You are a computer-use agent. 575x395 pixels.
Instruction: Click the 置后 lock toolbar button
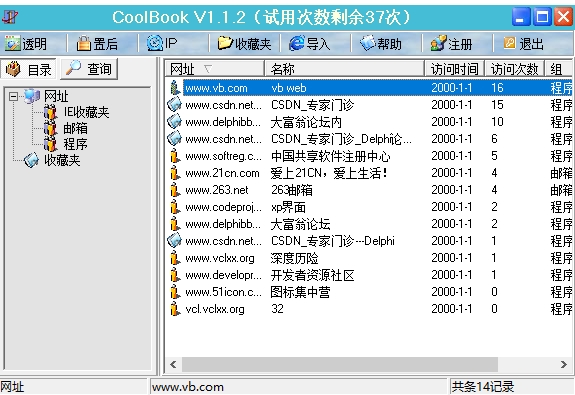(97, 44)
